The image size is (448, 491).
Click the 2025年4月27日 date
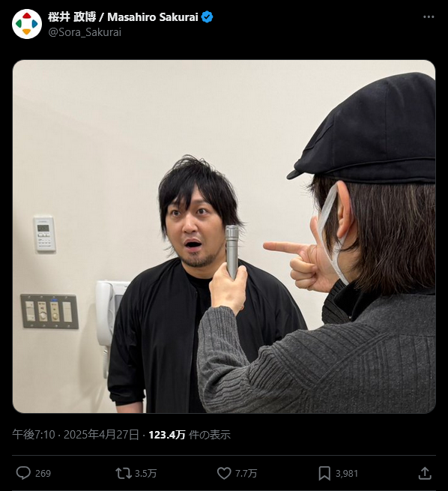pyautogui.click(x=101, y=435)
